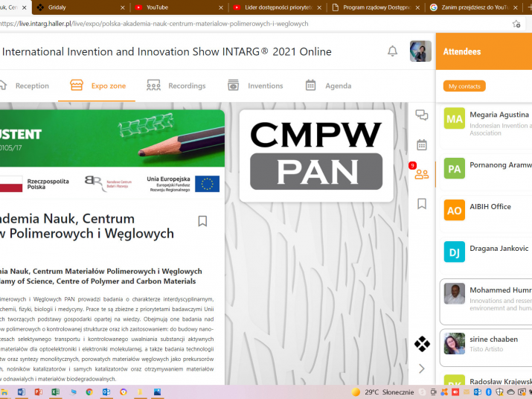Click the CMPW PAN logo image

tap(316, 156)
